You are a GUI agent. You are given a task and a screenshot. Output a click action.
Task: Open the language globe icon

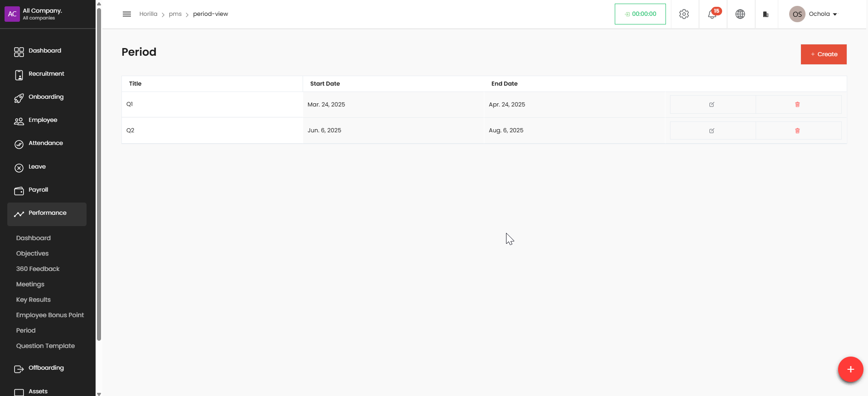point(740,14)
